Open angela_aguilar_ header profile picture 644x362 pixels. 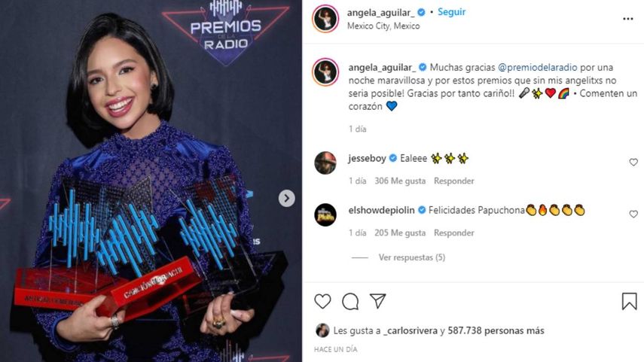325,19
